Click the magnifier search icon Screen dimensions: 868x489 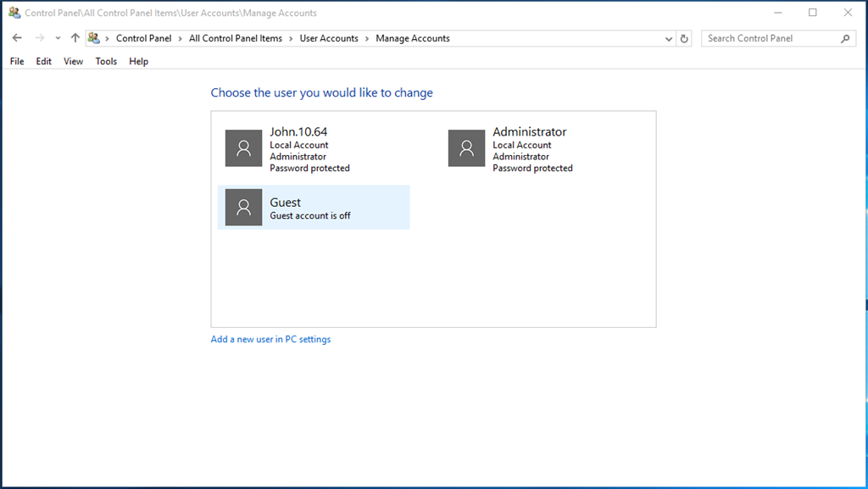[845, 38]
